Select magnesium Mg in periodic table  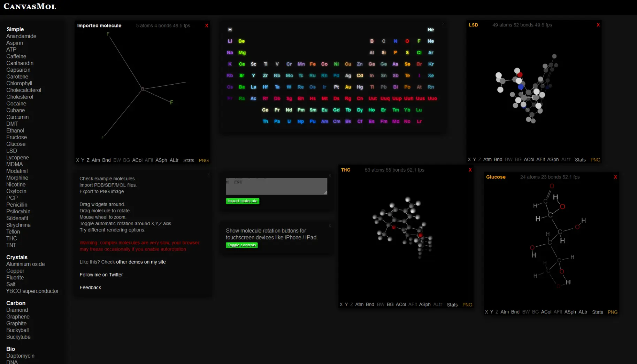pyautogui.click(x=242, y=53)
